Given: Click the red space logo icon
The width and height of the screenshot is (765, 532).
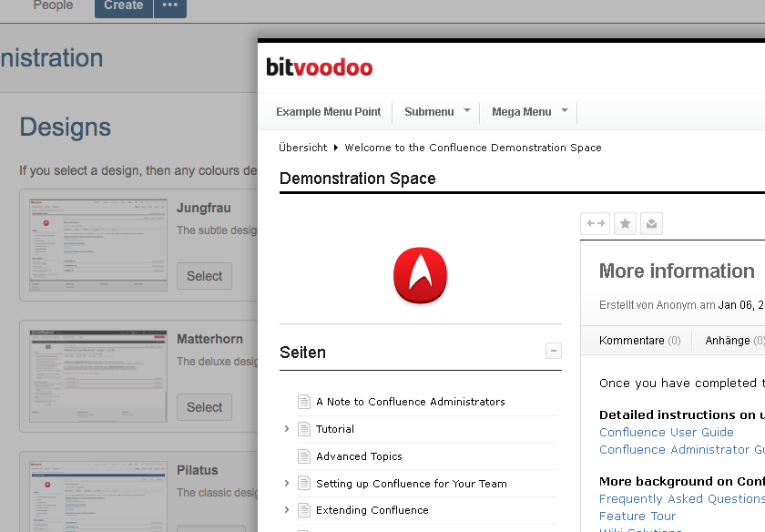Looking at the screenshot, I should pyautogui.click(x=420, y=277).
